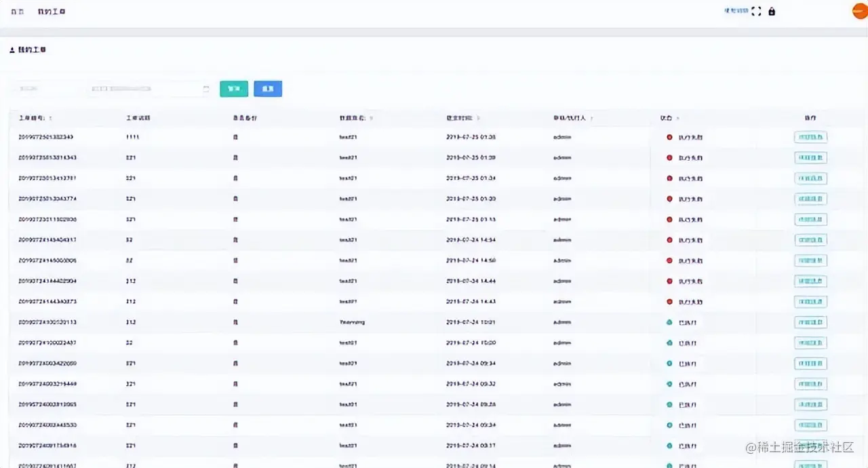Open details for the 2019-07-24 14:50 row

[810, 260]
